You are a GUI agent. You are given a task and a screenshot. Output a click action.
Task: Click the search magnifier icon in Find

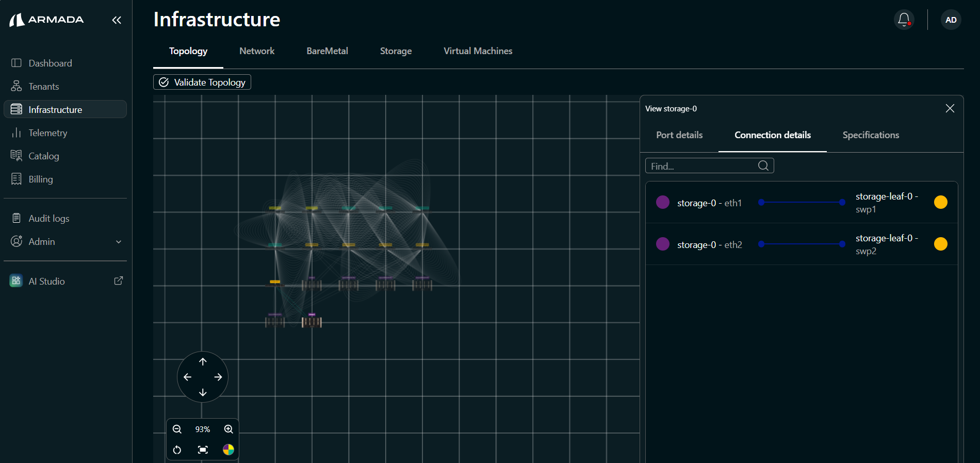[x=763, y=166]
